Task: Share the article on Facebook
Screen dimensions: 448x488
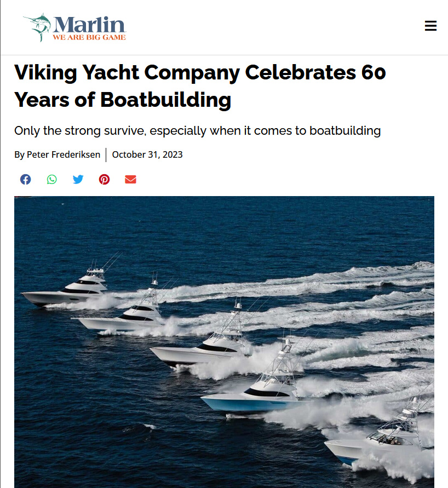Action: [26, 180]
